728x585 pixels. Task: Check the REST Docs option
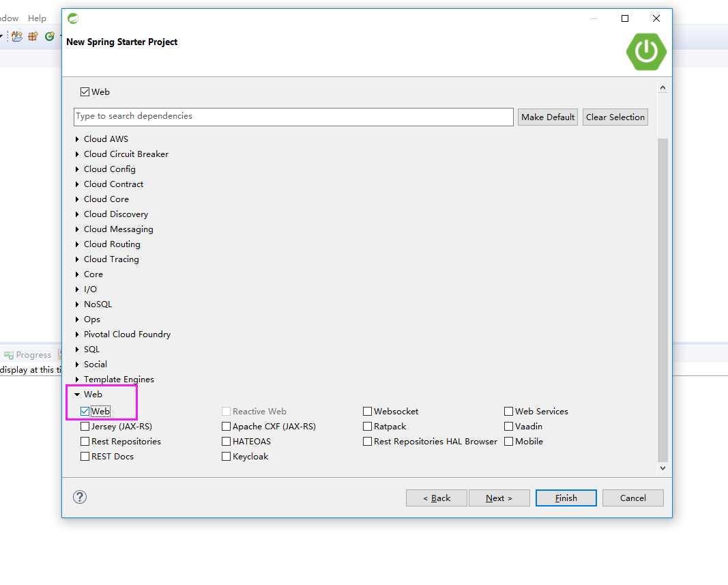(85, 456)
